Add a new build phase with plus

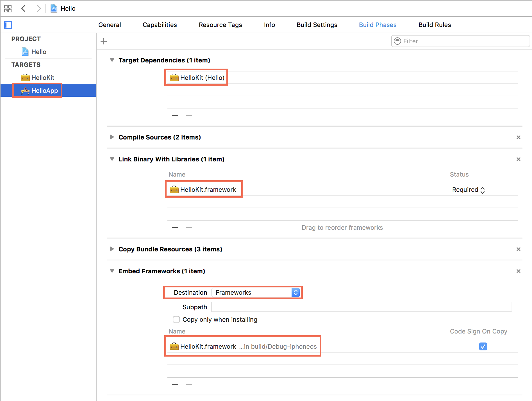tap(104, 41)
